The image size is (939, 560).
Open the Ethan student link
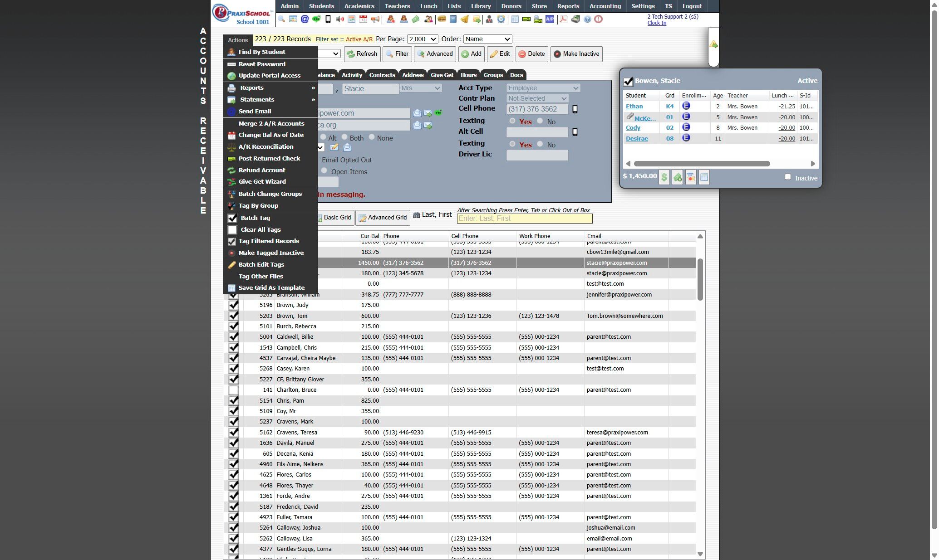tap(634, 107)
